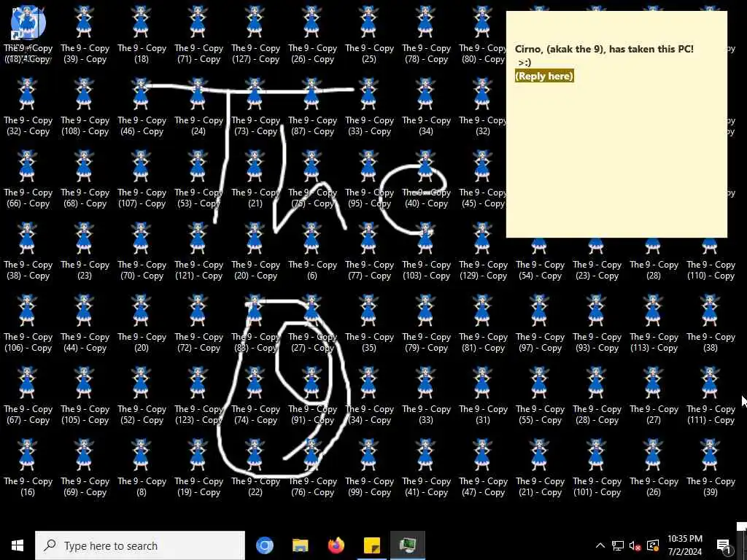Viewport: 747px width, 560px height.
Task: Select icon 'The 9 - Copy (44) - Copy'
Action: 85,324
